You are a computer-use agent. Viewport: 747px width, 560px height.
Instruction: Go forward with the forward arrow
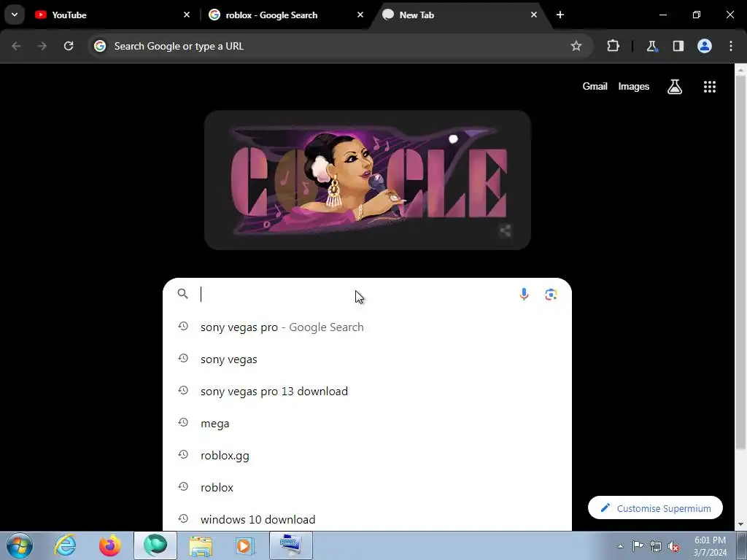[x=42, y=46]
